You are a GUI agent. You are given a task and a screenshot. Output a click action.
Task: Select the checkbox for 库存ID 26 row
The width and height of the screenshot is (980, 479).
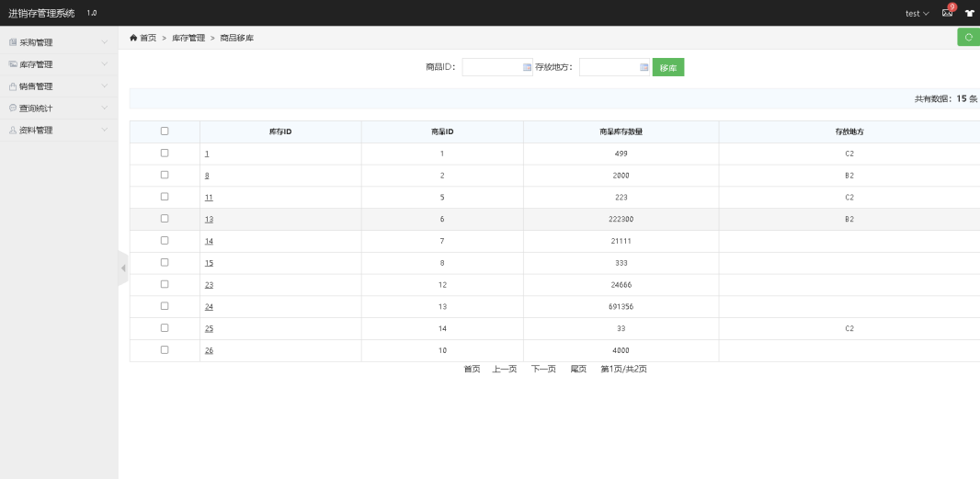(x=165, y=350)
